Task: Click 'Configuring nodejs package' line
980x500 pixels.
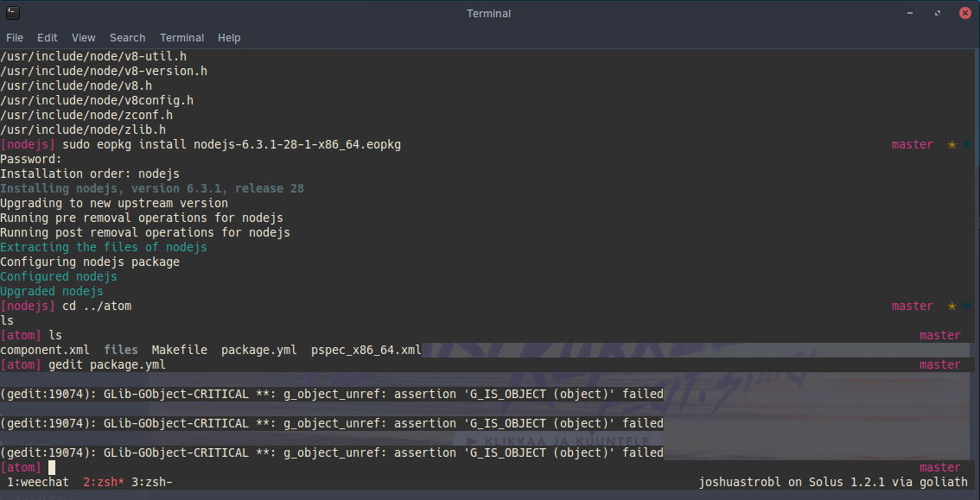Action: pos(90,262)
